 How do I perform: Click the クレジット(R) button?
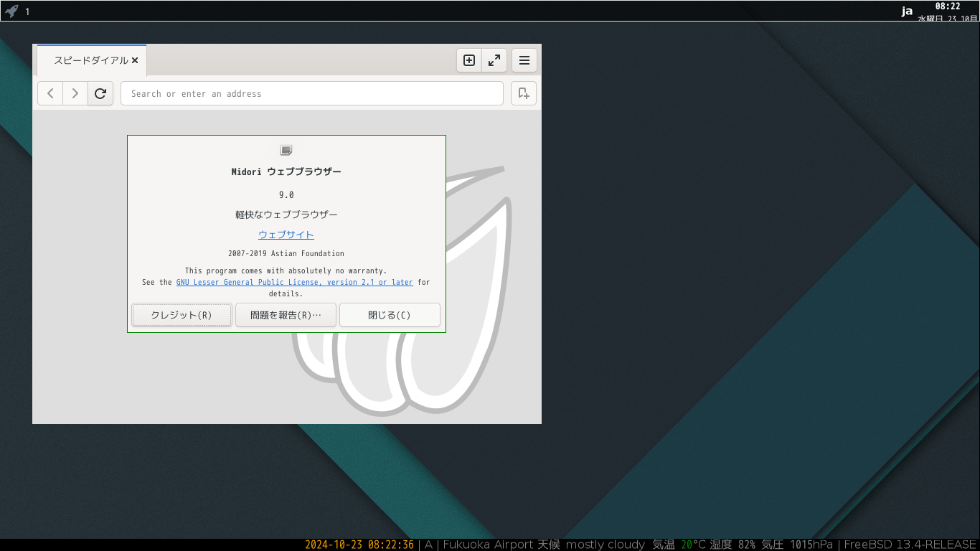point(182,315)
